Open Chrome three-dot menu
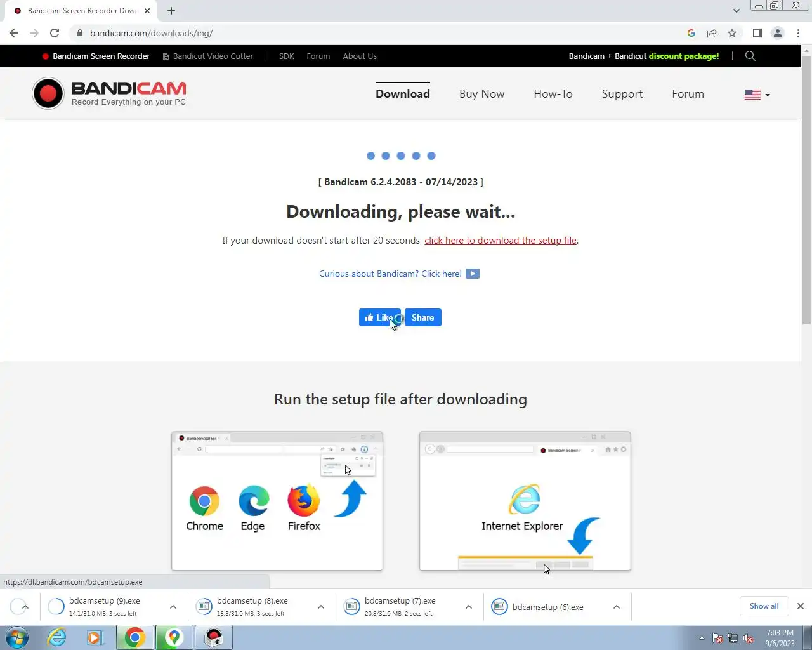Viewport: 812px width, 650px height. click(x=798, y=33)
